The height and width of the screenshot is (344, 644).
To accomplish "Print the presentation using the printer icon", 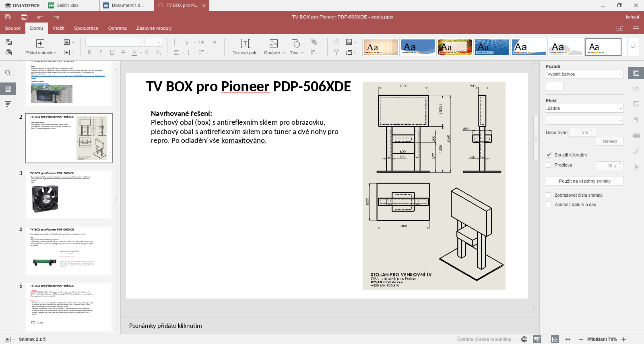I will (x=24, y=17).
